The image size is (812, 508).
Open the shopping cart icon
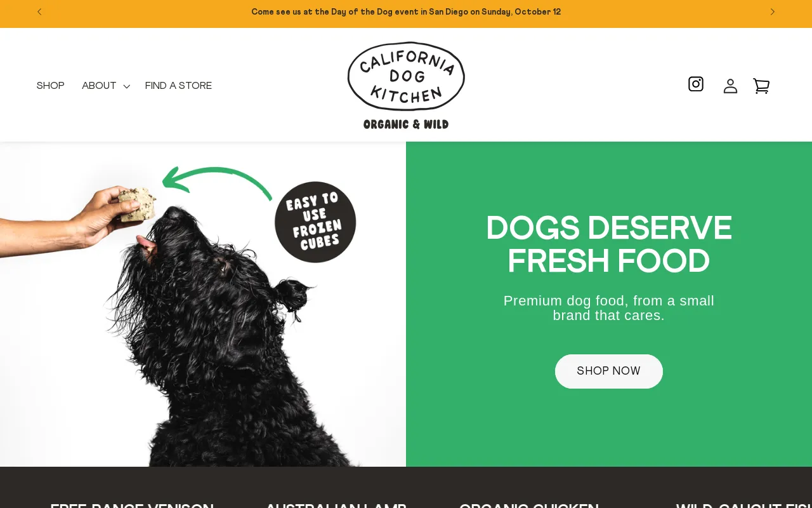761,86
